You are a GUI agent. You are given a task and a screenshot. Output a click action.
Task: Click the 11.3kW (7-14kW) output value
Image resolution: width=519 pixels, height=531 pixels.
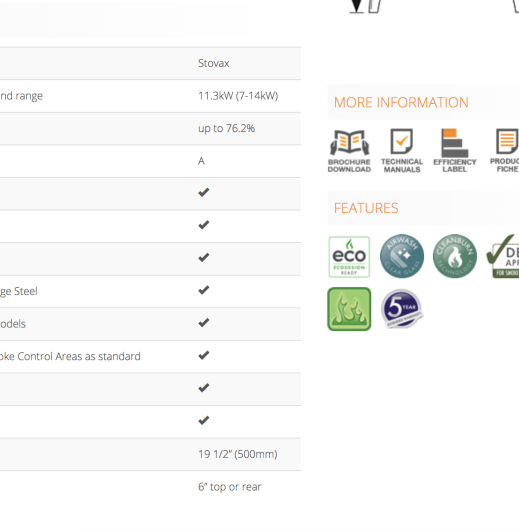click(238, 96)
